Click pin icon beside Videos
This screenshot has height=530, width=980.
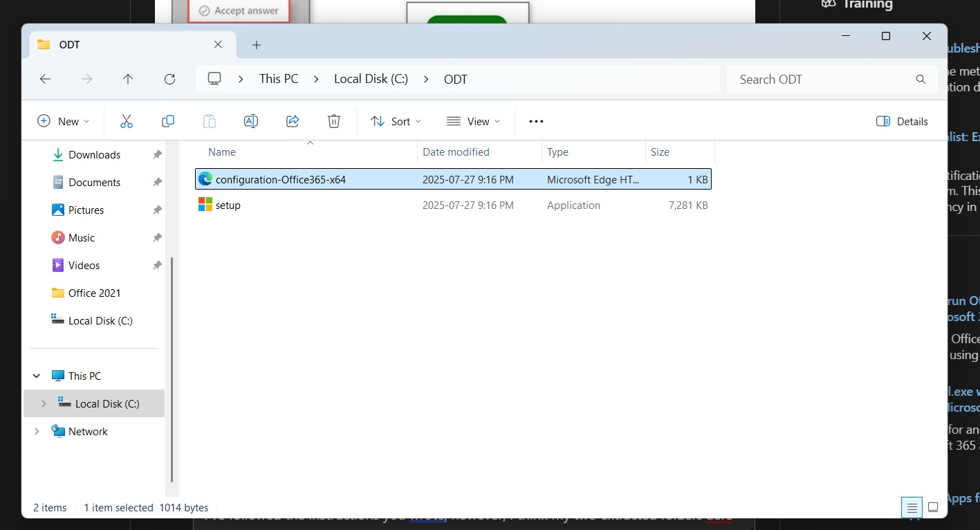(x=157, y=266)
